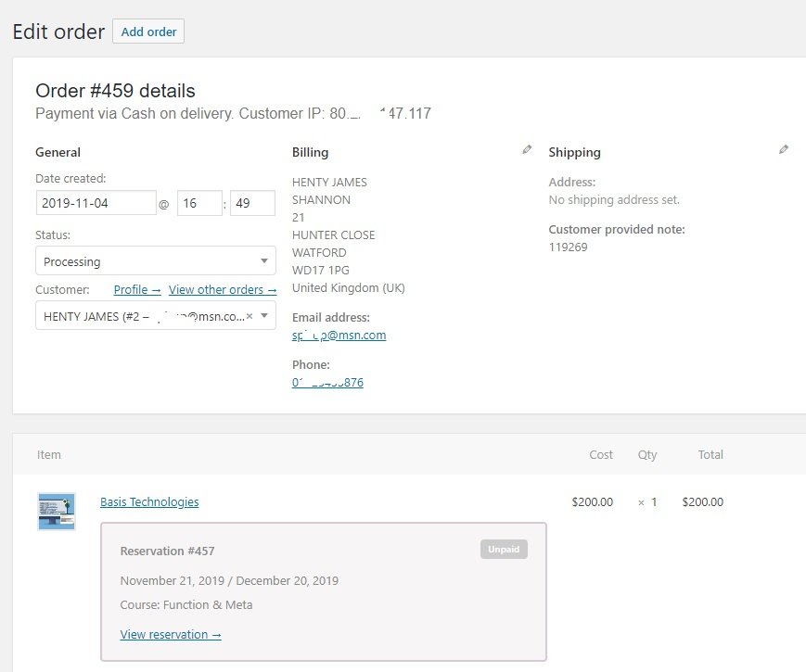Click the billing email address link
The image size is (806, 672).
point(339,336)
